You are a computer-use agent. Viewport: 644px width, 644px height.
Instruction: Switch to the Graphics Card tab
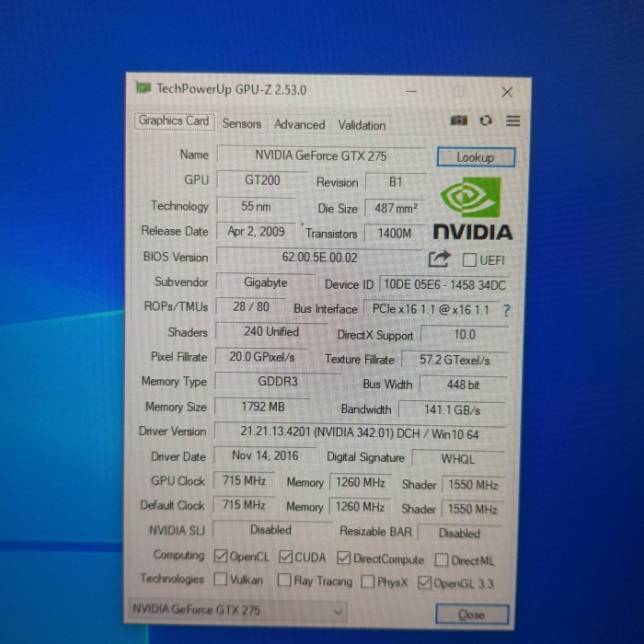[174, 121]
